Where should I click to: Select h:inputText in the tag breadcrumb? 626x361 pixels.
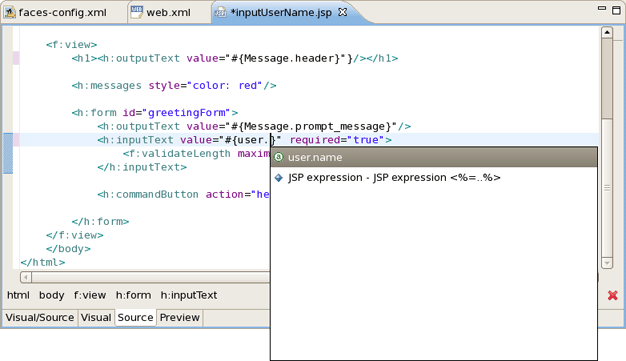[x=189, y=295]
